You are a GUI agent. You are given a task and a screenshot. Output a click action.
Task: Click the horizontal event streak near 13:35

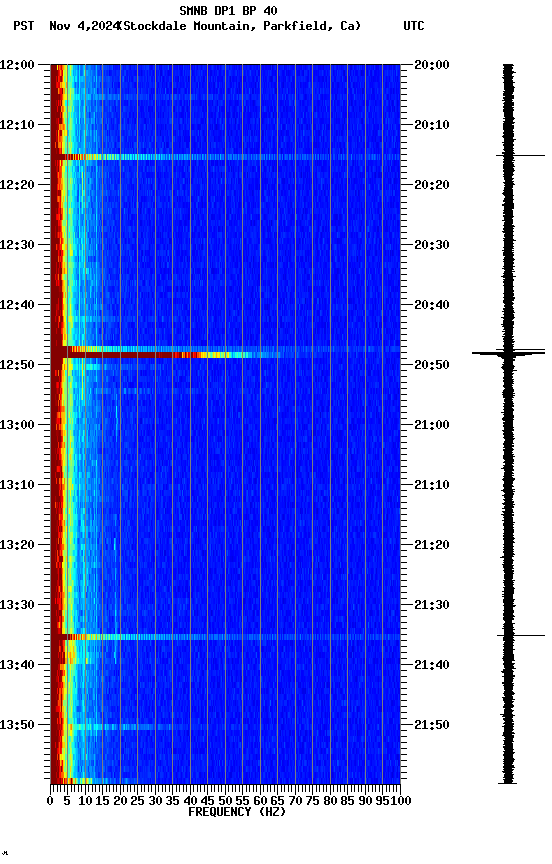(225, 637)
